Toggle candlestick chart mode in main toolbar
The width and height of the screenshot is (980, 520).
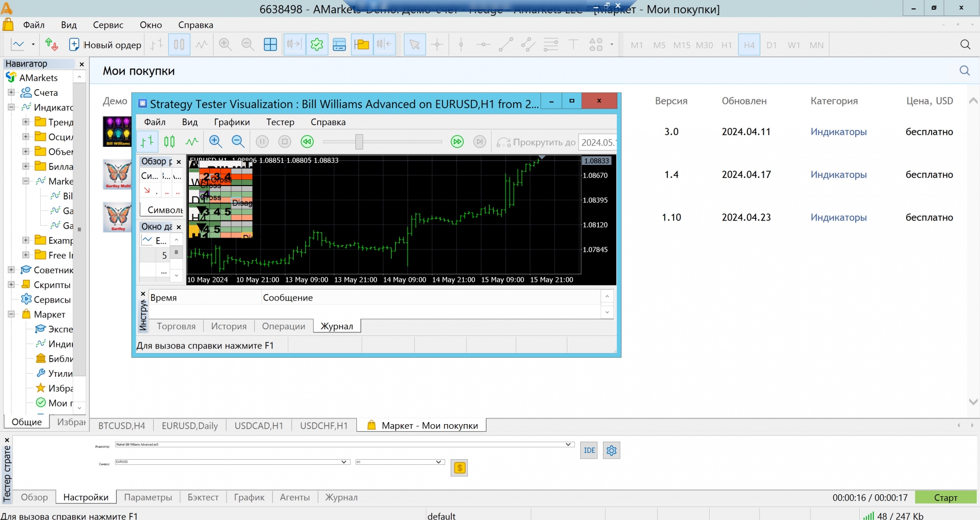(x=179, y=45)
